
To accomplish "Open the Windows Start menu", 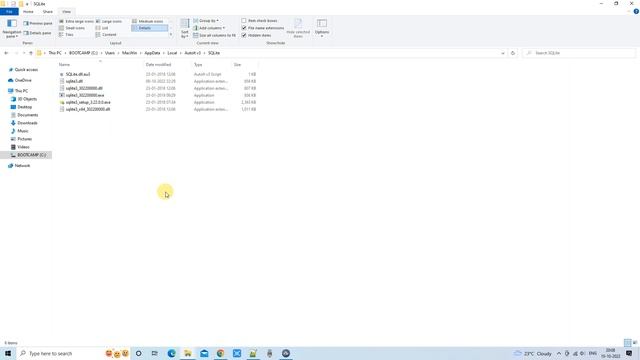I will [8, 353].
